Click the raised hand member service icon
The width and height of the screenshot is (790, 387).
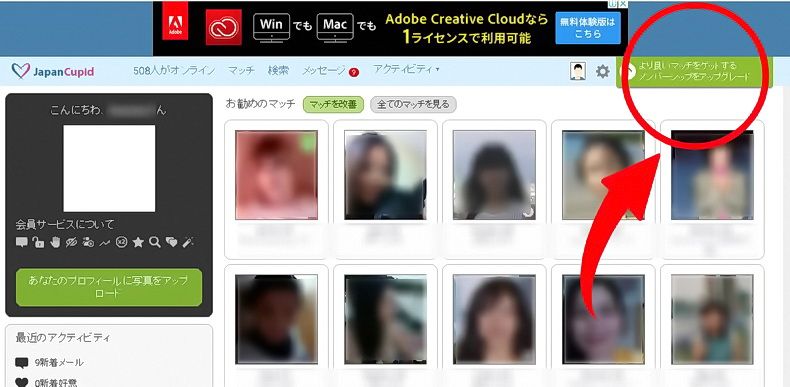(55, 242)
